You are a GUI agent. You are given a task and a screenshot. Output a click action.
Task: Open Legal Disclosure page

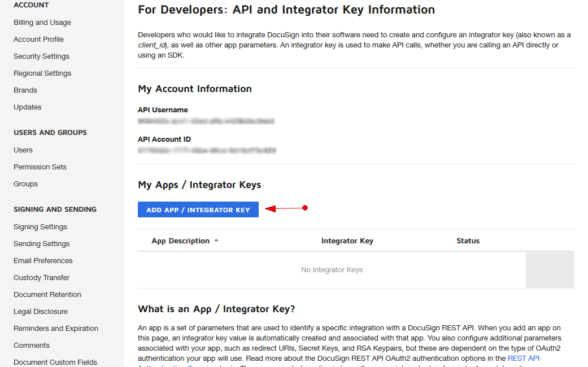41,312
